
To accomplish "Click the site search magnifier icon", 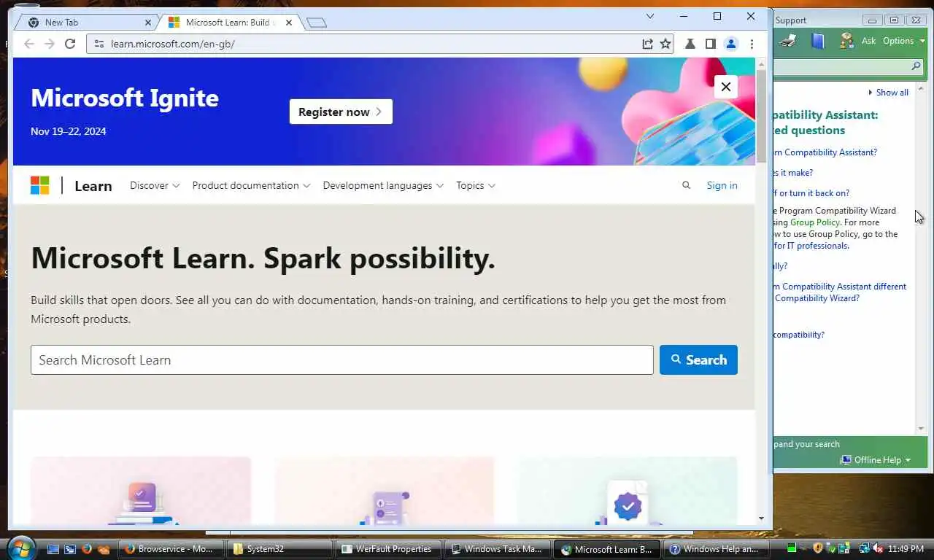I will pyautogui.click(x=686, y=185).
